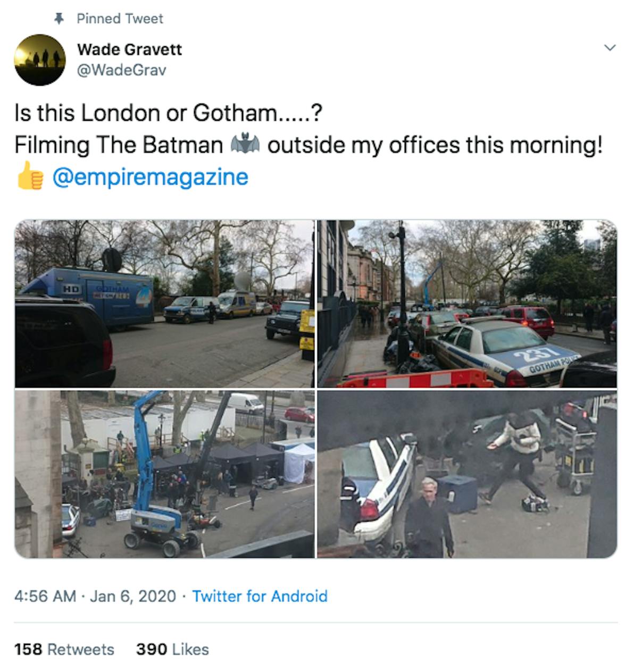Open the @empiremagazine mention link
Screen dimensions: 634x672
[x=150, y=177]
